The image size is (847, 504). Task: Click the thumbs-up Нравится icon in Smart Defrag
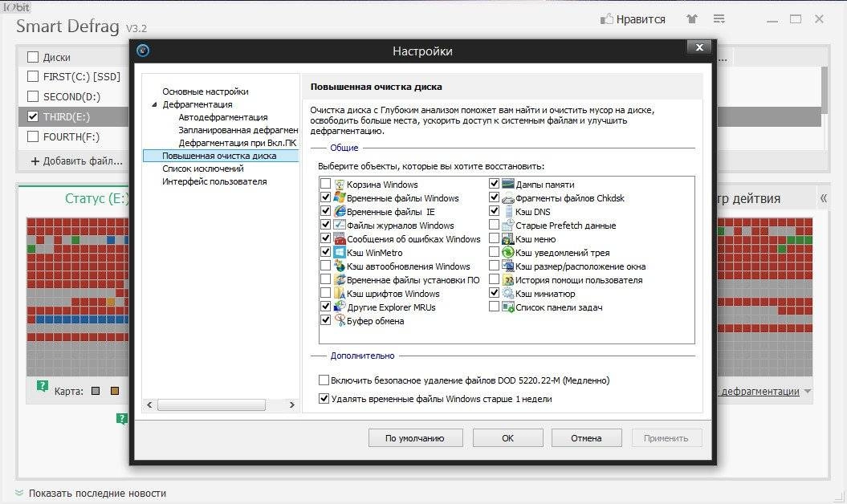click(607, 19)
